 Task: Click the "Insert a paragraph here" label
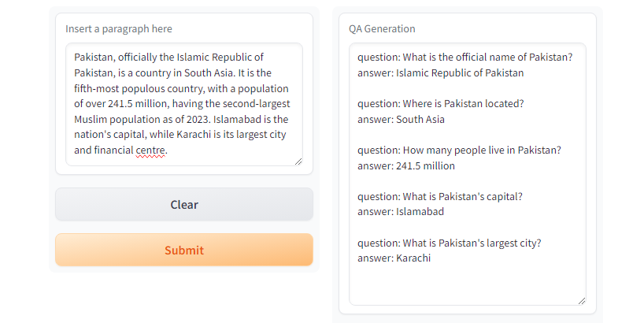(x=119, y=29)
